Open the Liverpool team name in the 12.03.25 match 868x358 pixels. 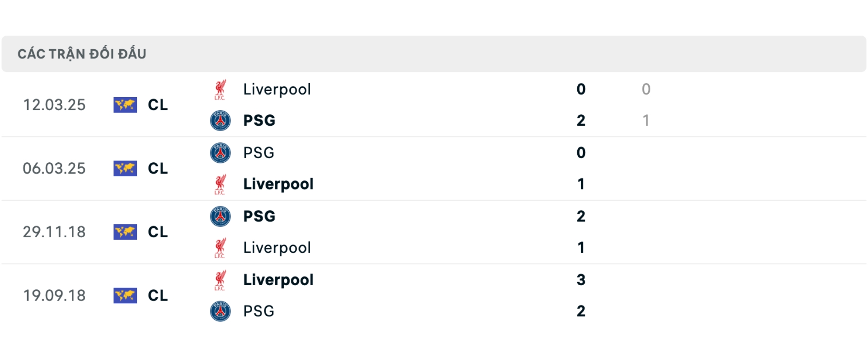click(x=277, y=89)
